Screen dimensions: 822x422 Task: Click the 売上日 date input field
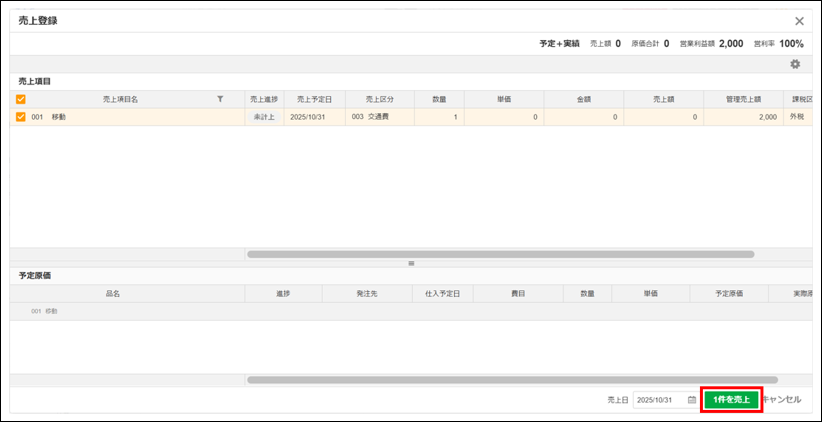[666, 399]
